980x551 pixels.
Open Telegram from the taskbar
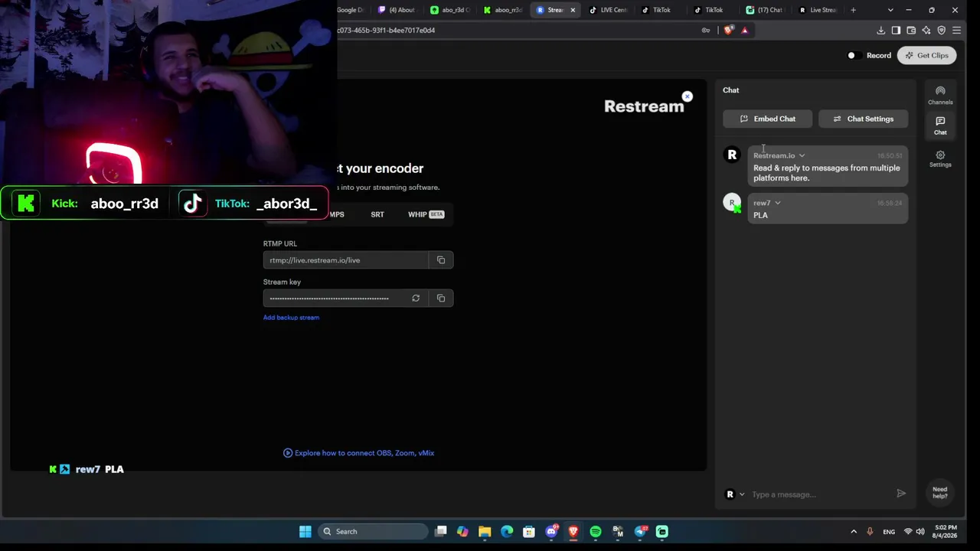[x=640, y=531]
